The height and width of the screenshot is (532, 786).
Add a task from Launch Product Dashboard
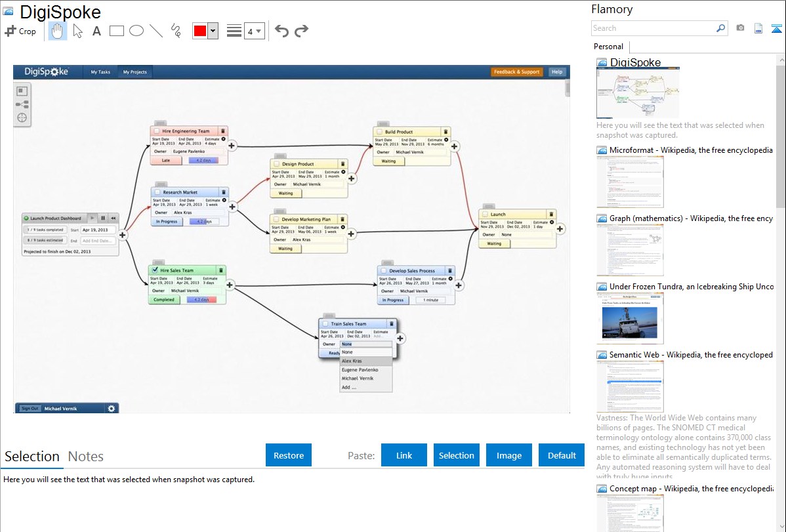tap(122, 235)
